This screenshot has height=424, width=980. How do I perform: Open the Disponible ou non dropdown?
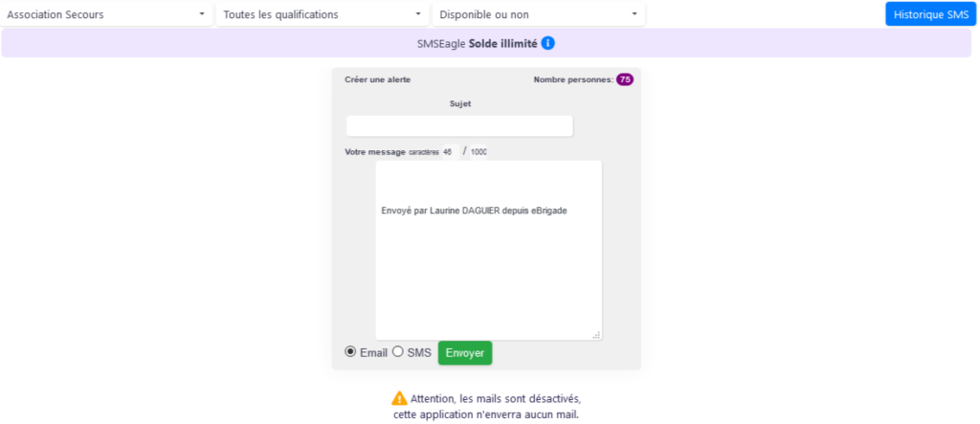[x=539, y=14]
